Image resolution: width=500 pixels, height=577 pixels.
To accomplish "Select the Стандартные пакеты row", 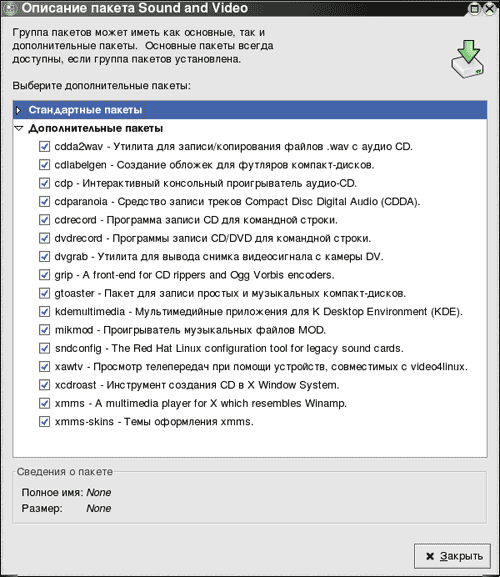I will [x=250, y=110].
